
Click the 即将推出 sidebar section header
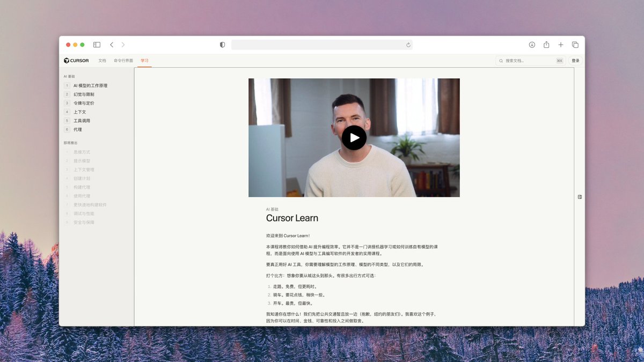[x=70, y=143]
